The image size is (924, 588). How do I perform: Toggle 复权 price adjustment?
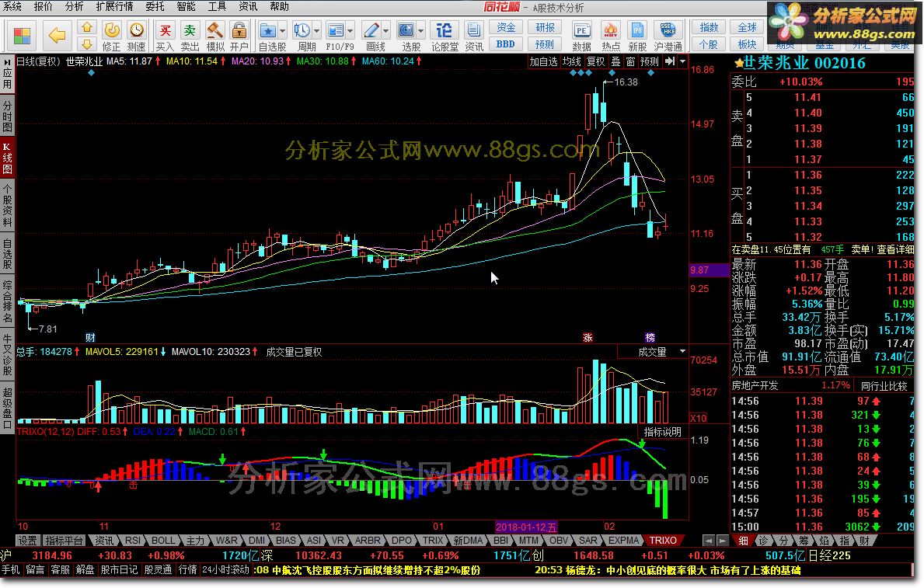[x=596, y=61]
